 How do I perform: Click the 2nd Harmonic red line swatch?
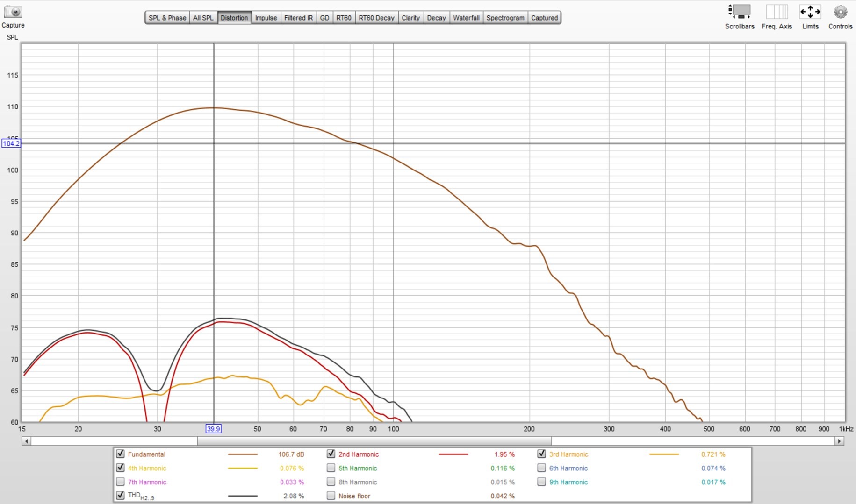[x=453, y=454]
